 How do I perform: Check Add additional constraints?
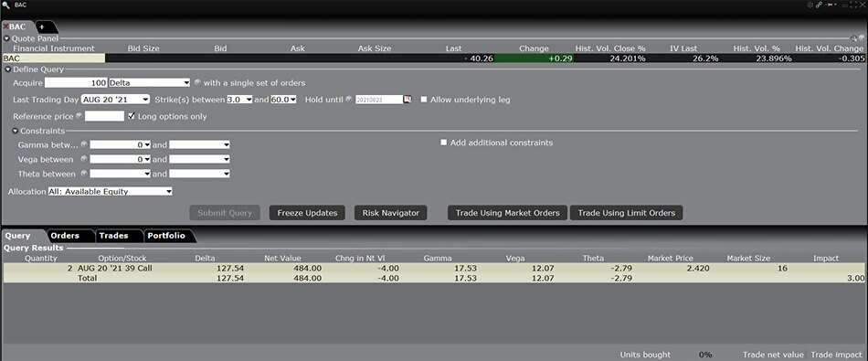pos(443,143)
